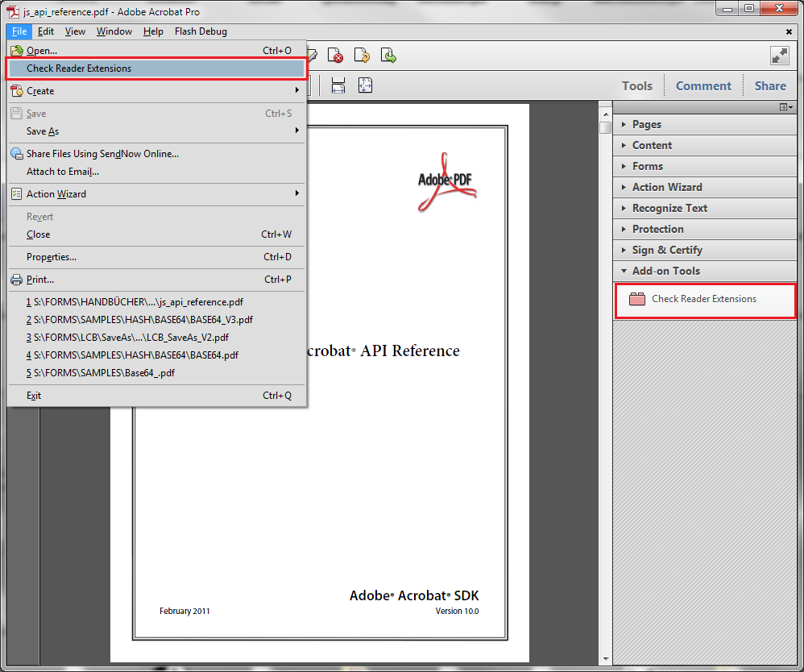Open the panel options menu icon above Pages

pyautogui.click(x=786, y=107)
